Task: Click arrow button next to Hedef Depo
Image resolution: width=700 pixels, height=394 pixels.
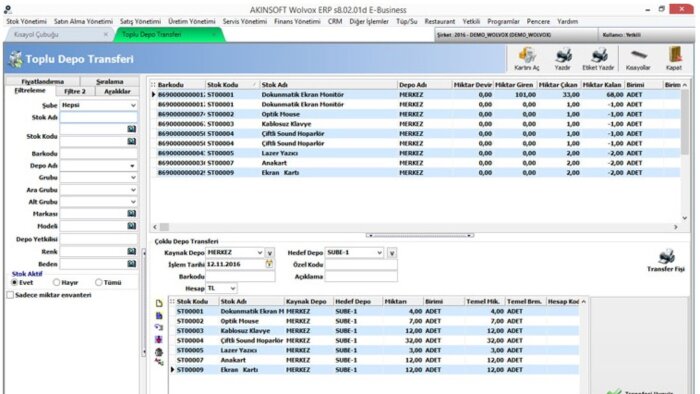Action: coord(392,253)
